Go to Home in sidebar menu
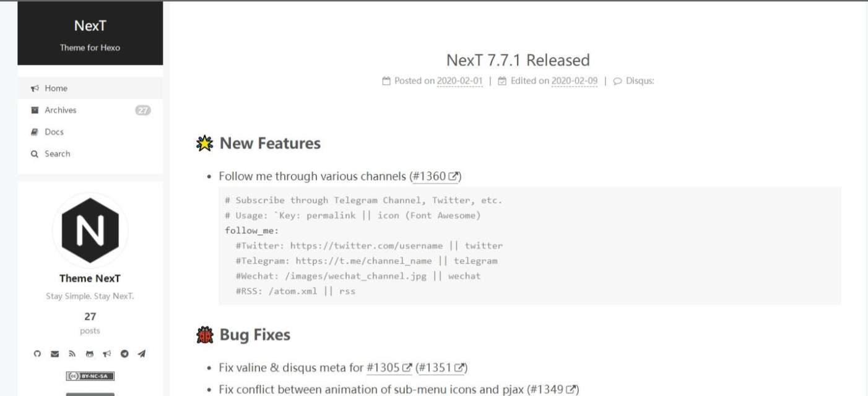The height and width of the screenshot is (396, 868). coord(56,88)
